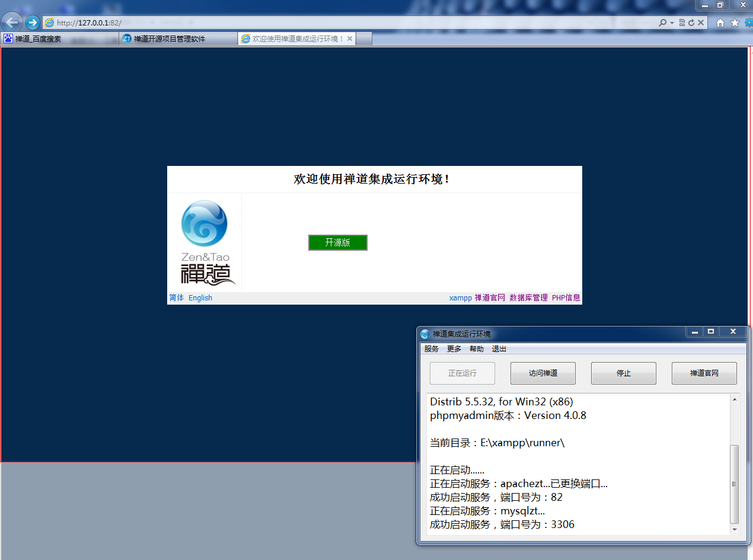
Task: Click the log scrollbar up arrow
Action: [735, 399]
